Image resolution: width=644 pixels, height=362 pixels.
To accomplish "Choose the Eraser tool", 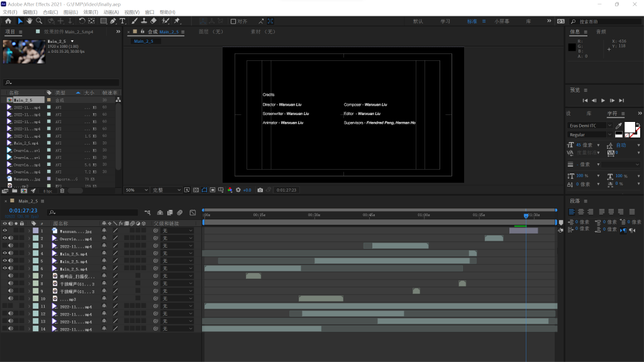I will [154, 21].
